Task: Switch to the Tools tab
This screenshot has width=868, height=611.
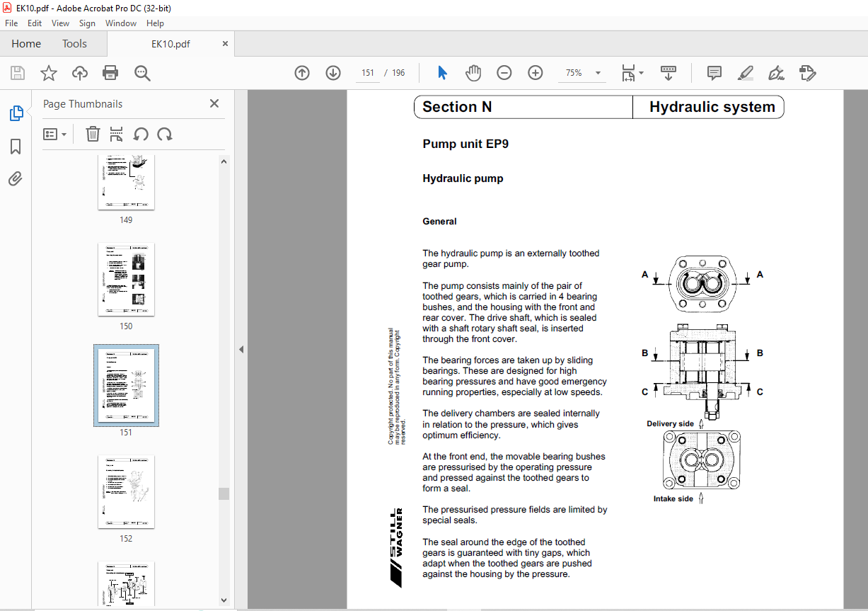Action: click(74, 44)
